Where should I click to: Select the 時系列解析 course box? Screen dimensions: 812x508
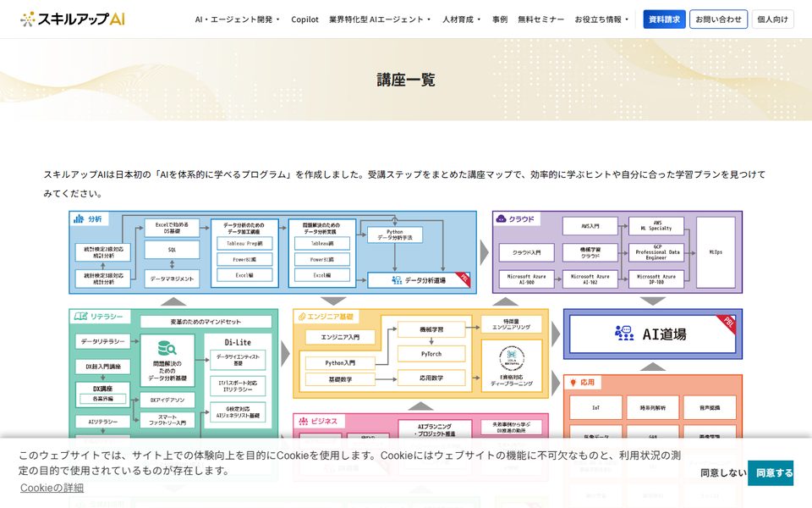652,408
